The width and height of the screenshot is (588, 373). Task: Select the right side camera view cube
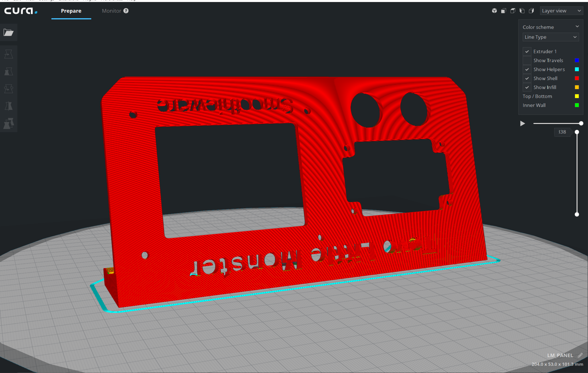(x=531, y=11)
